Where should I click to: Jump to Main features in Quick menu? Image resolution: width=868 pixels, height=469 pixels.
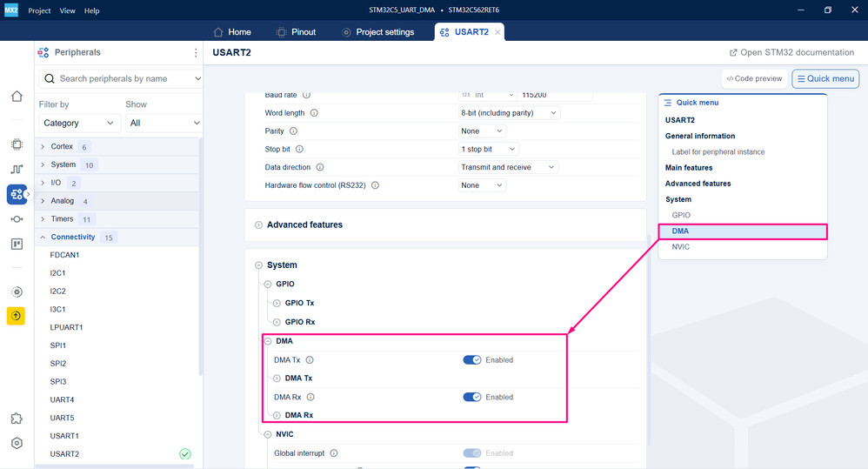pos(689,168)
